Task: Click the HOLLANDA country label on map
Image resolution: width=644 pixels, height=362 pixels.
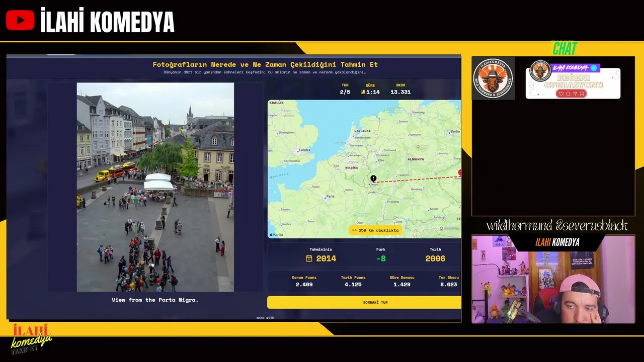Action: pos(362,131)
